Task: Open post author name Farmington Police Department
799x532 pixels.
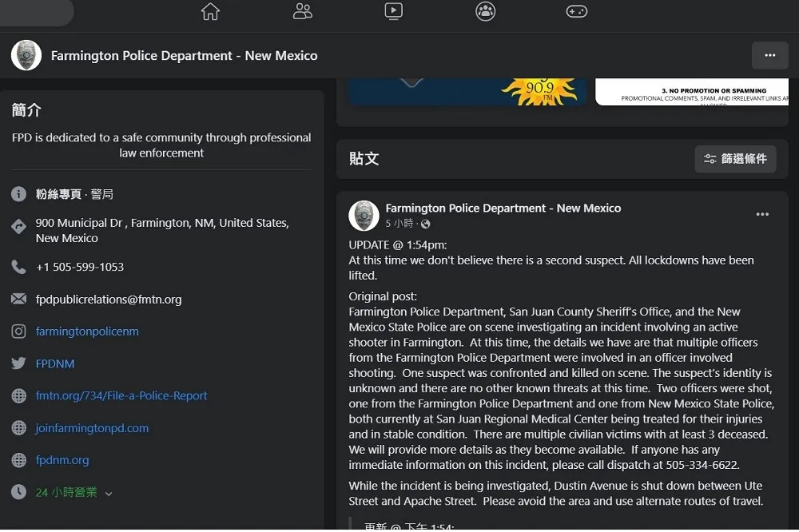Action: point(503,208)
